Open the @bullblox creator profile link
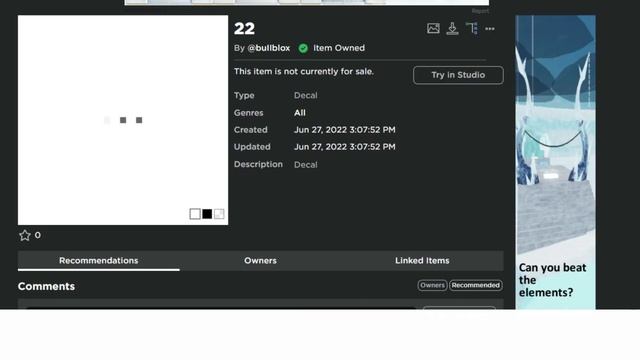The width and height of the screenshot is (640, 360). 269,48
